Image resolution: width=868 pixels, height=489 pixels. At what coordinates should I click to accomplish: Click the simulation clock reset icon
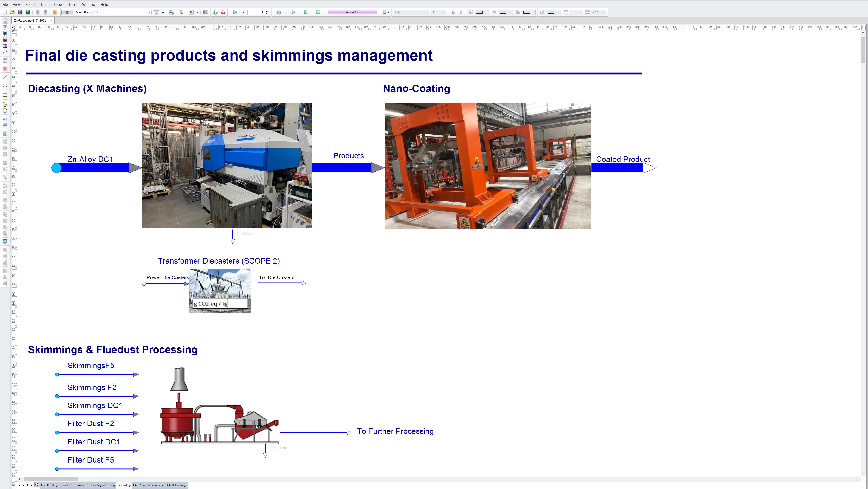[x=278, y=13]
